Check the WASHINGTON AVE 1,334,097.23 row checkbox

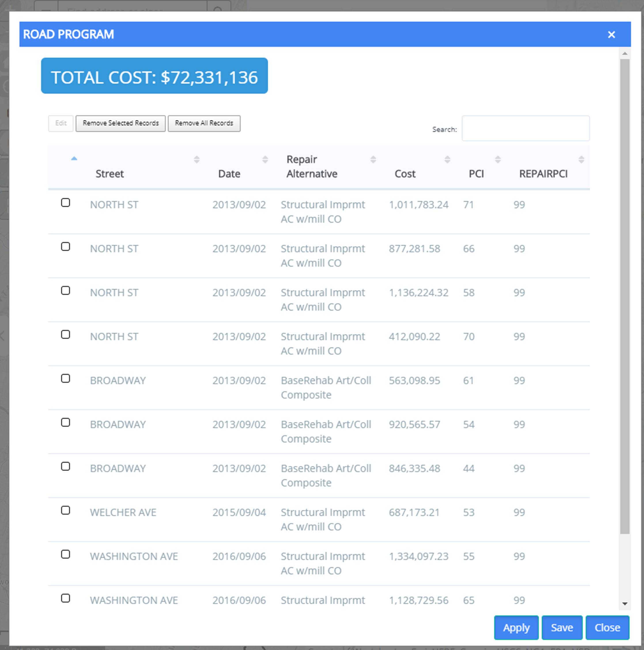tap(66, 554)
